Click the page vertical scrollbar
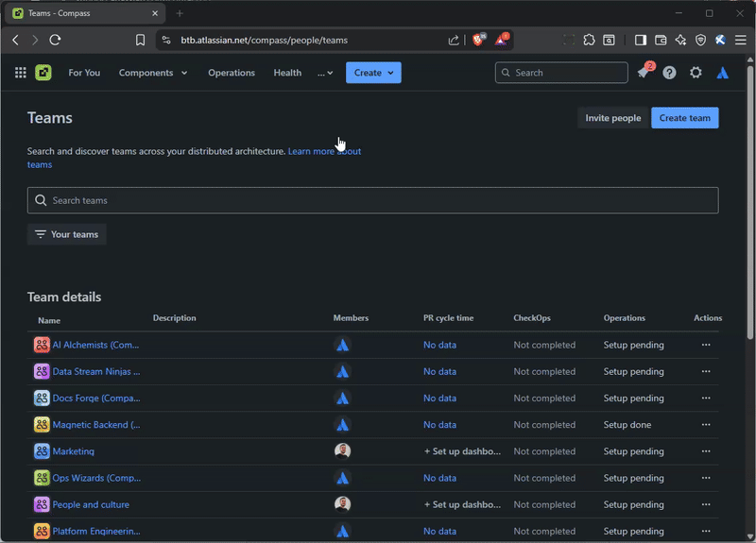This screenshot has height=543, width=756. [749, 202]
